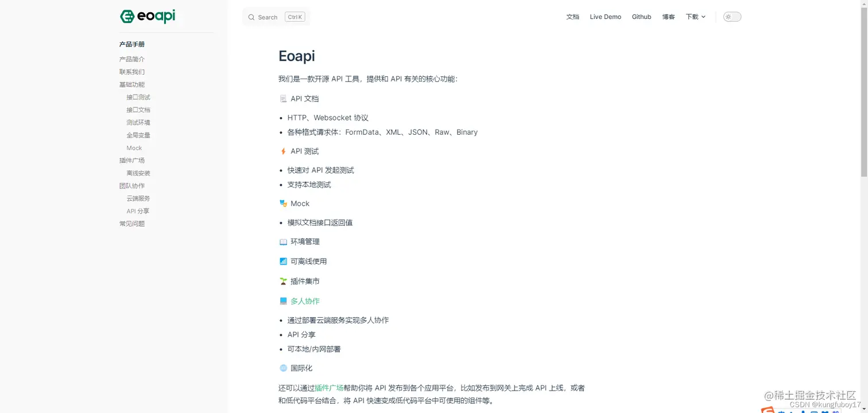Click text 支持本地测试
The height and width of the screenshot is (413, 868).
(309, 185)
